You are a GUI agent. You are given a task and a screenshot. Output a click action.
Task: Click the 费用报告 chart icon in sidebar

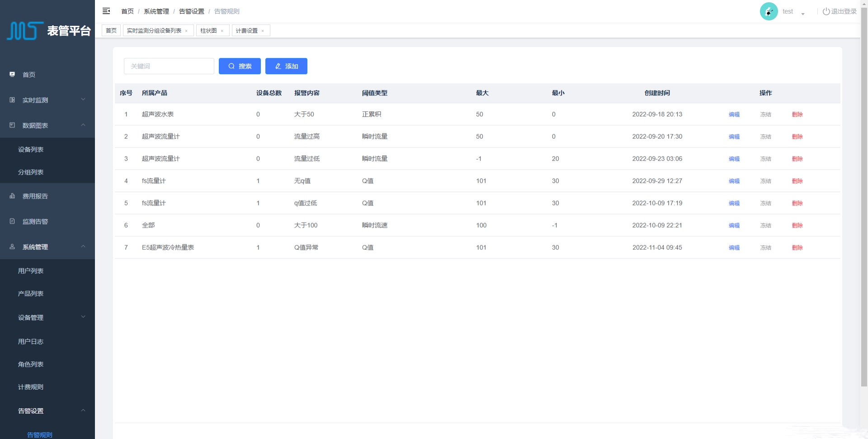coord(12,196)
